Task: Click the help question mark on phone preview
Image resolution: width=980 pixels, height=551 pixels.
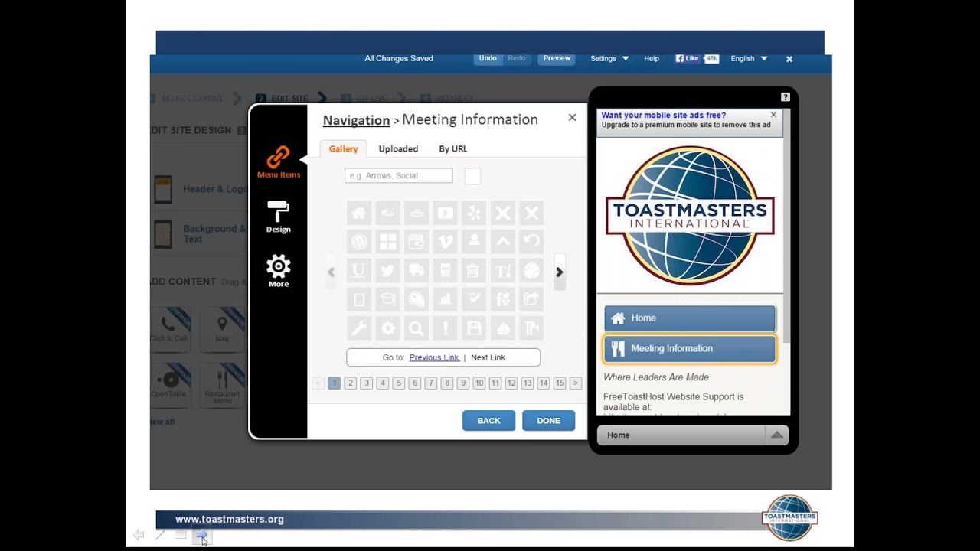Action: pos(785,97)
